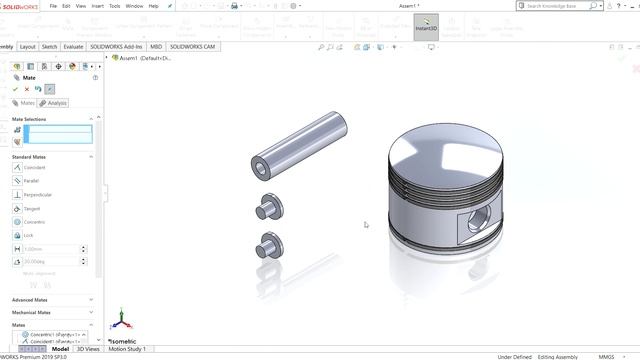640x360 pixels.
Task: Open the monitor display settings icon
Action: click(x=431, y=47)
